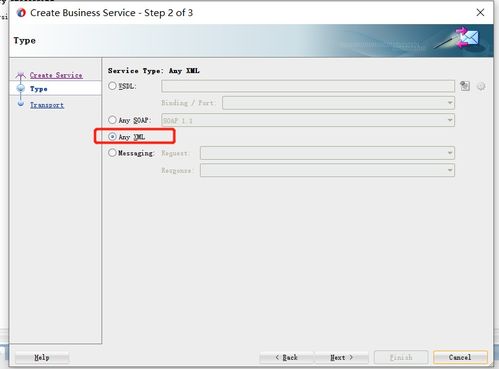Click the Back button
Image resolution: width=499 pixels, height=369 pixels.
[286, 357]
